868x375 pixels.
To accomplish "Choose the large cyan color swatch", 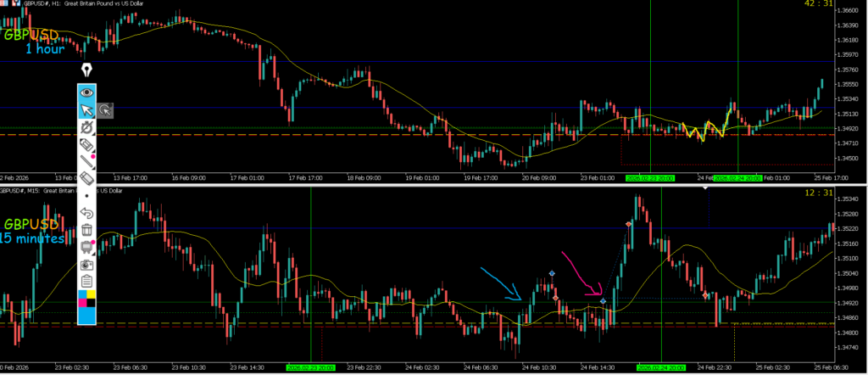I will pos(86,316).
